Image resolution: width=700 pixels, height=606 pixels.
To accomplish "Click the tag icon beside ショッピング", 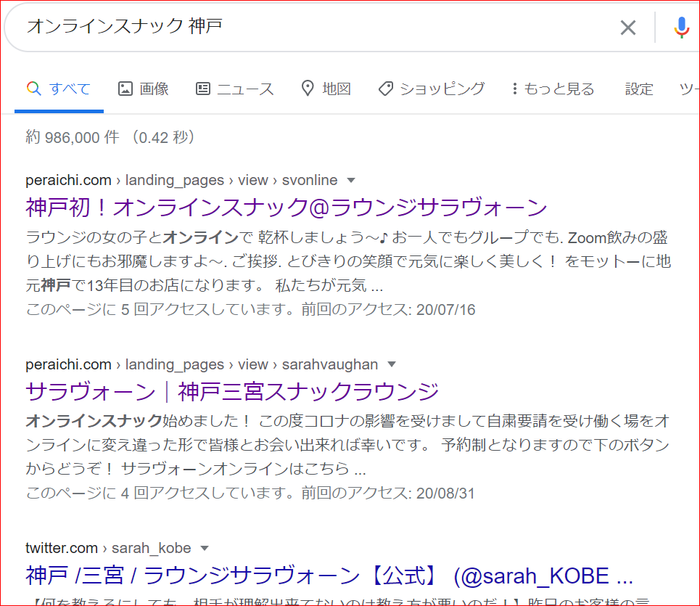I will (x=386, y=89).
